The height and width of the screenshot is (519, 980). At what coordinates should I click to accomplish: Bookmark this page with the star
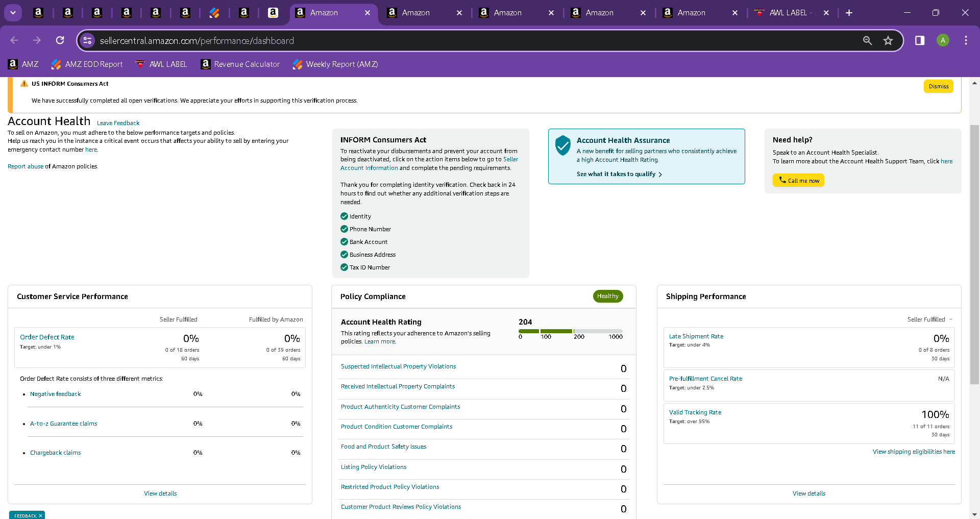click(x=888, y=40)
